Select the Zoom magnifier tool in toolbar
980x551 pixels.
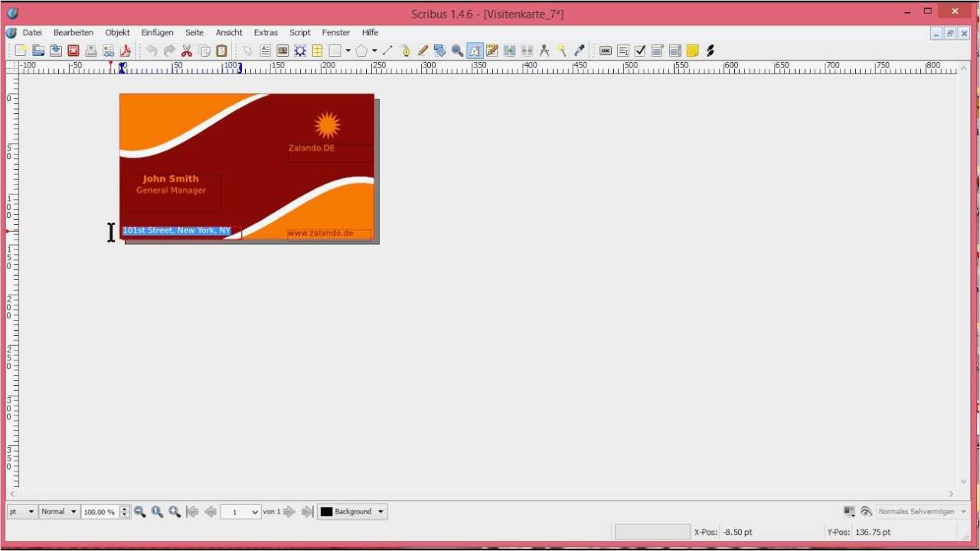[457, 51]
